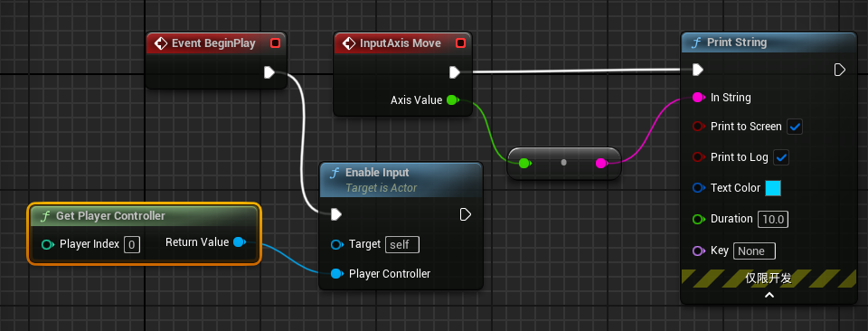This screenshot has width=868, height=331.
Task: Click the Event BeginPlay execution output pin
Action: (x=269, y=72)
